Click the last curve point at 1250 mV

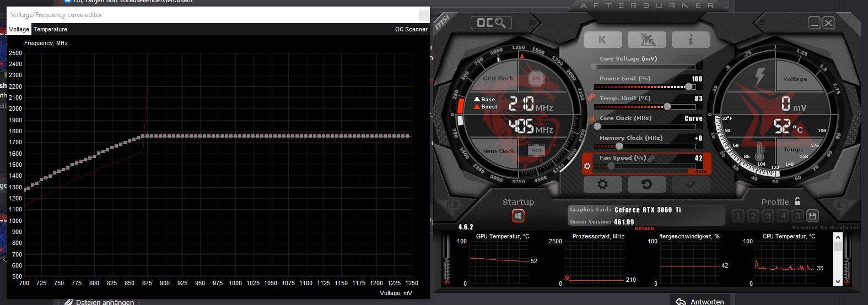(x=408, y=136)
